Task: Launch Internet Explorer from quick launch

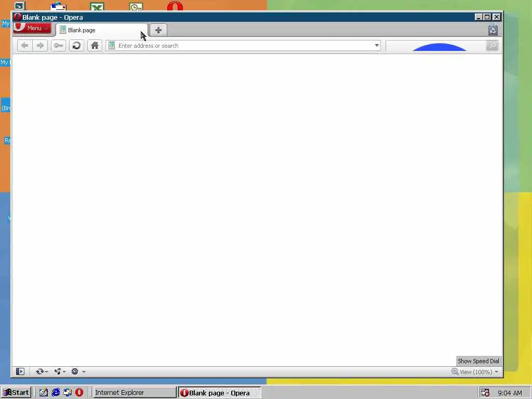Action: pos(56,392)
